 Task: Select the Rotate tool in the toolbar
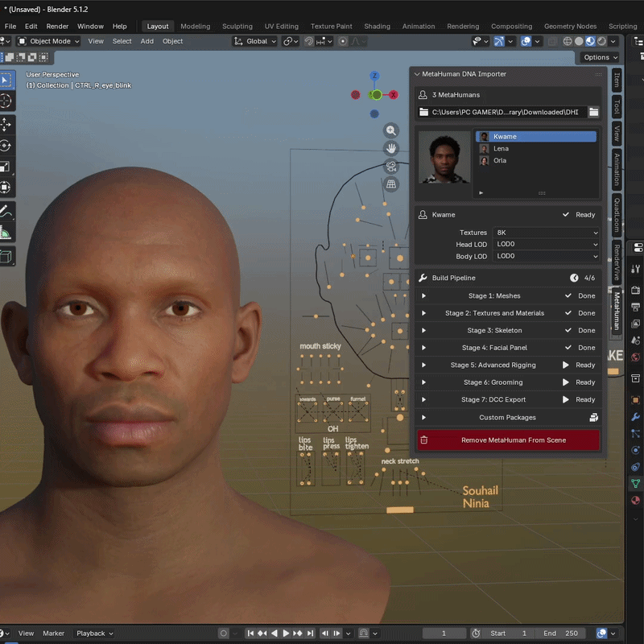pyautogui.click(x=6, y=146)
